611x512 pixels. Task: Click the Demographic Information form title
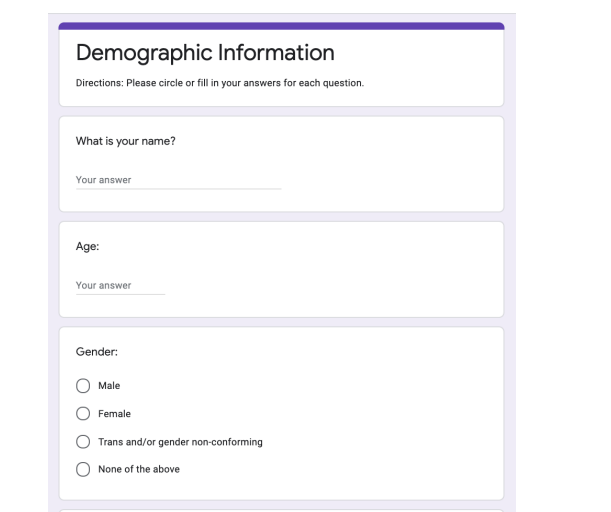(205, 53)
